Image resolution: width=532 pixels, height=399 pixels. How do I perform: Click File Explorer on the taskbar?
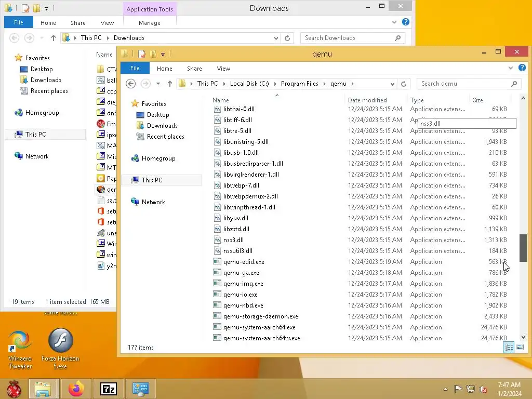(x=43, y=389)
